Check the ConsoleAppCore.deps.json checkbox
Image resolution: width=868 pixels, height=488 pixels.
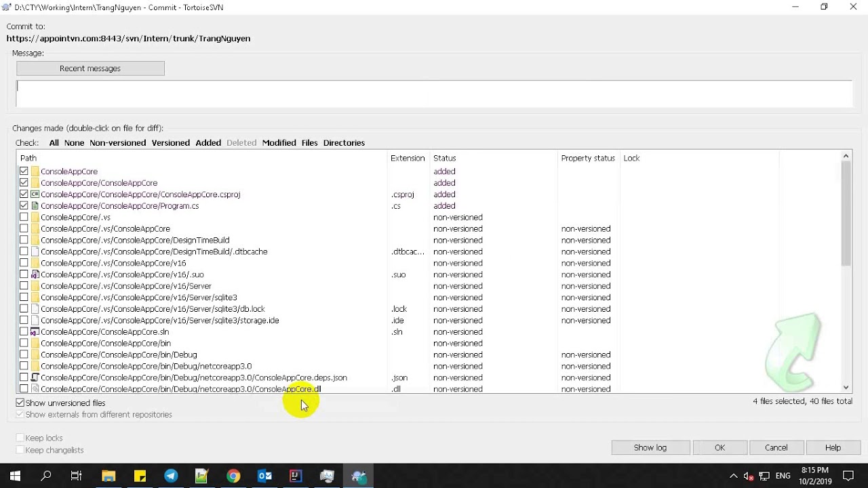(x=24, y=378)
